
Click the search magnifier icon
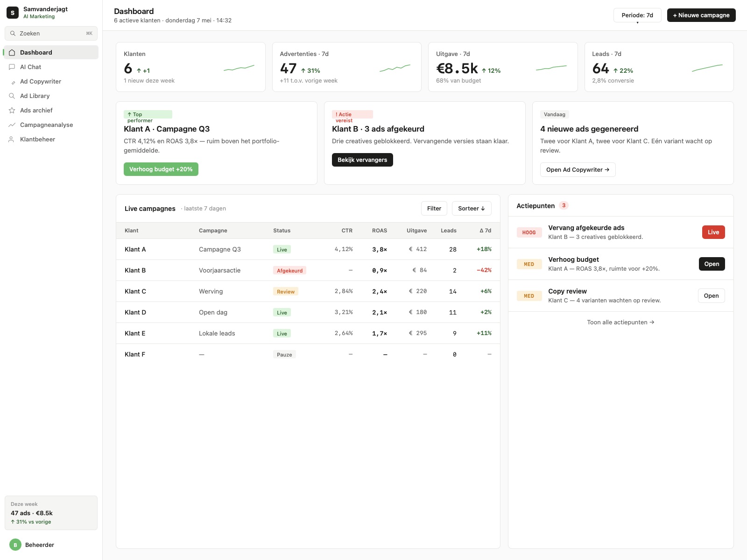(x=13, y=34)
